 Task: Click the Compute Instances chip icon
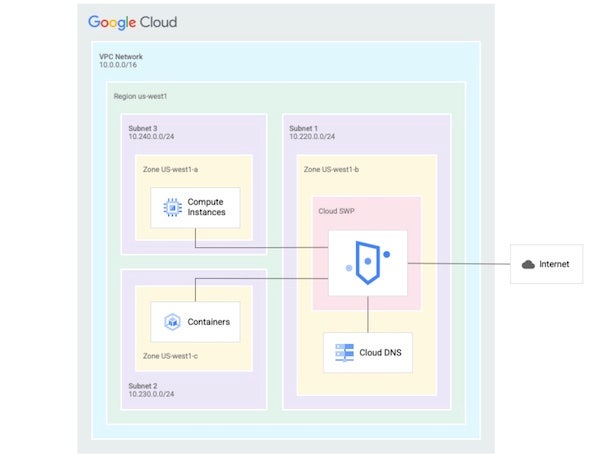click(171, 208)
